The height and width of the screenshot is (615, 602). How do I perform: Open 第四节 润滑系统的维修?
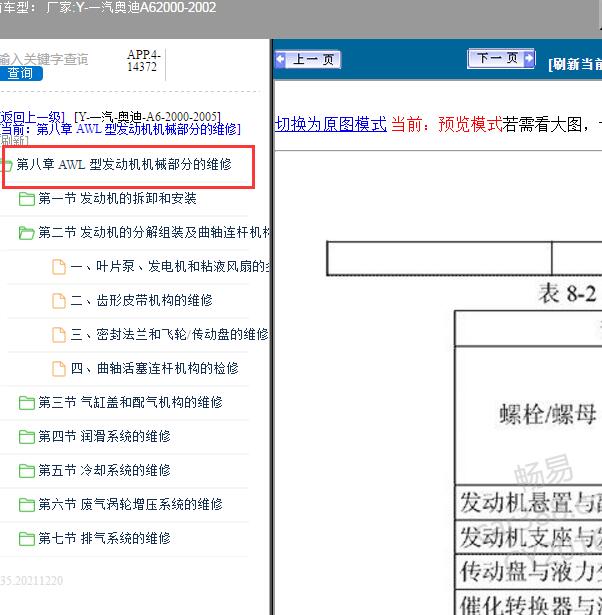[104, 436]
